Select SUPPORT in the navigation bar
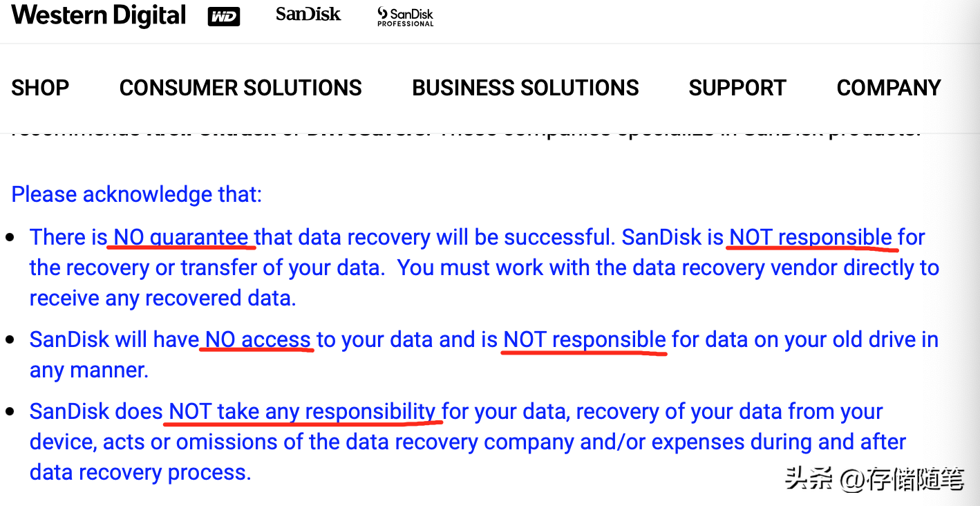 pyautogui.click(x=737, y=88)
